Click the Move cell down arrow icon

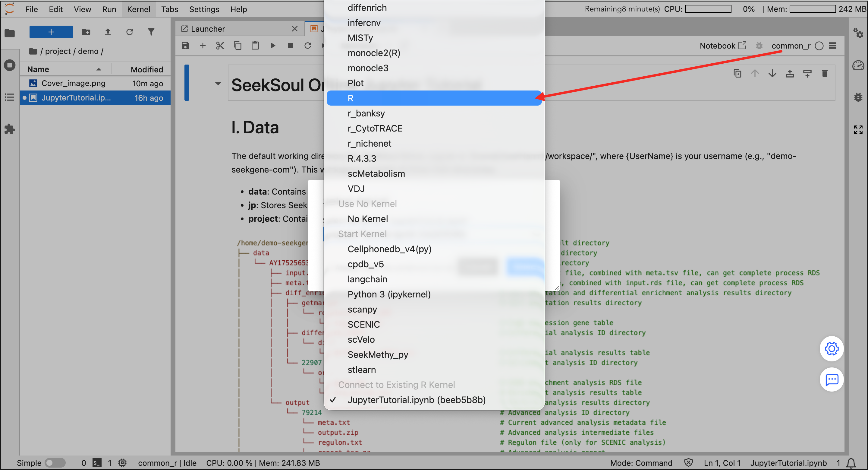(x=772, y=74)
